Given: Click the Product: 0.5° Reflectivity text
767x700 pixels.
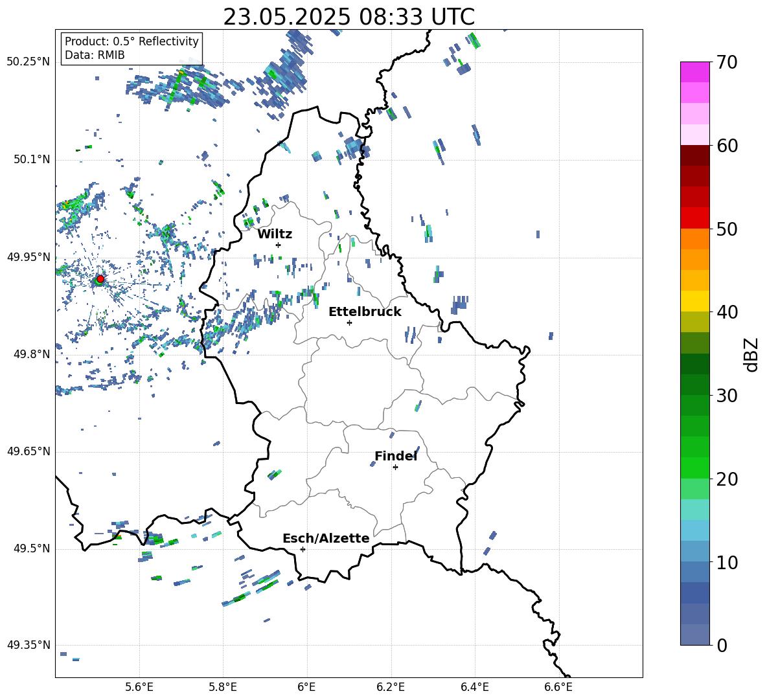Looking at the screenshot, I should point(132,41).
